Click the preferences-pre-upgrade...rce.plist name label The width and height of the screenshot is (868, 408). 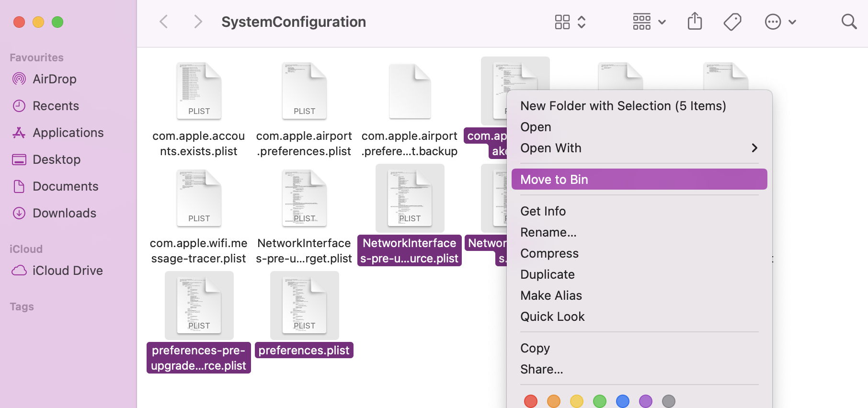pos(199,358)
